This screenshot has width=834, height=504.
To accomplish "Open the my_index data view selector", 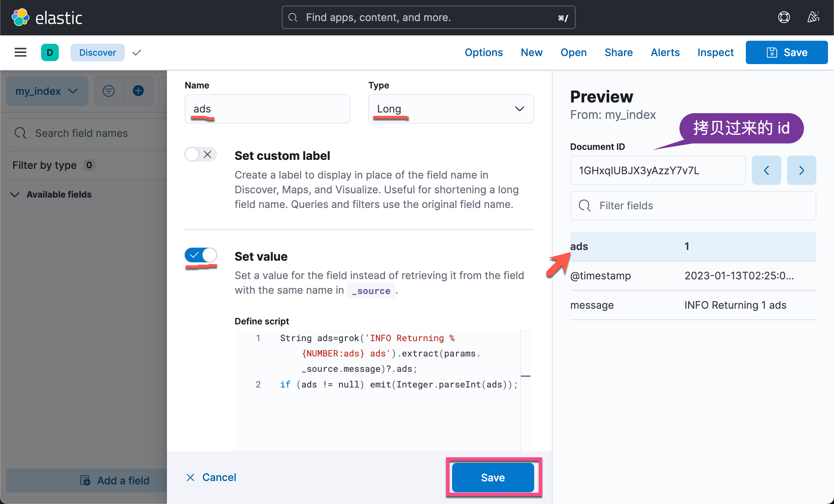I will point(47,91).
